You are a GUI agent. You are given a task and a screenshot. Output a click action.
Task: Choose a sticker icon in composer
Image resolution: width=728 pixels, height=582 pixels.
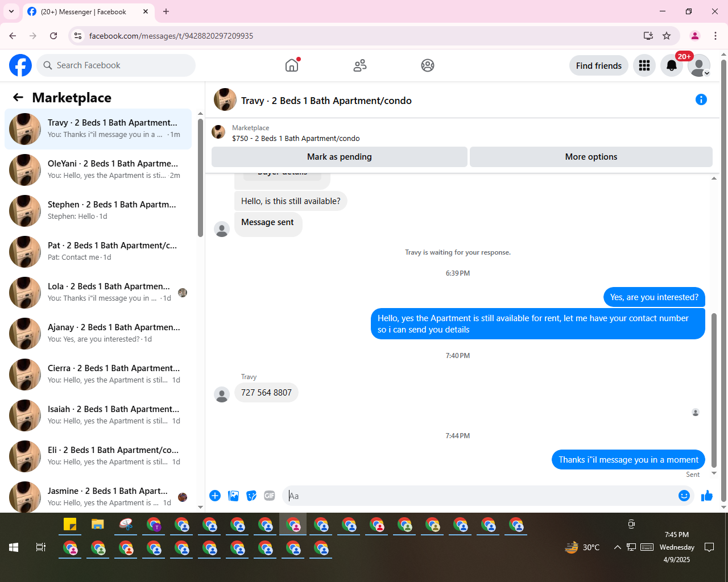point(251,496)
